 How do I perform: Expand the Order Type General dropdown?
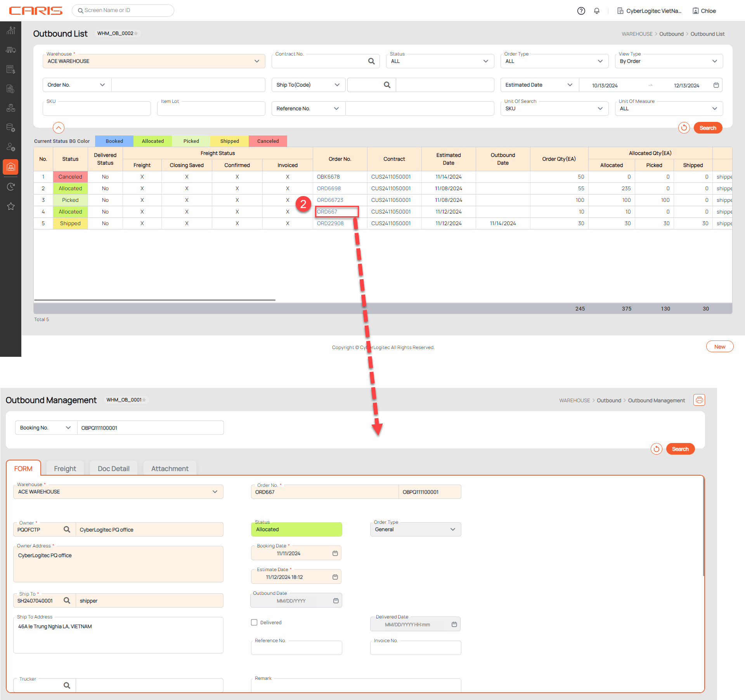coord(415,530)
